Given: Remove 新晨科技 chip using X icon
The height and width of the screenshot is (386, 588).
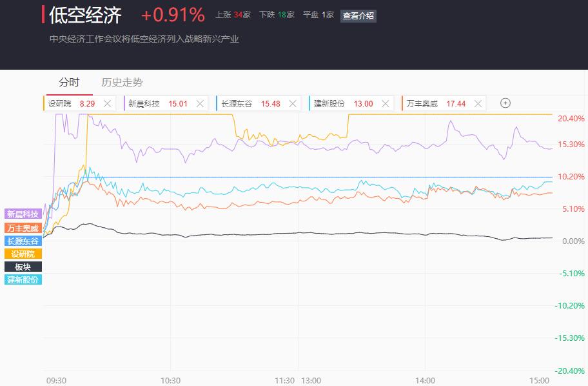Looking at the screenshot, I should coord(200,104).
